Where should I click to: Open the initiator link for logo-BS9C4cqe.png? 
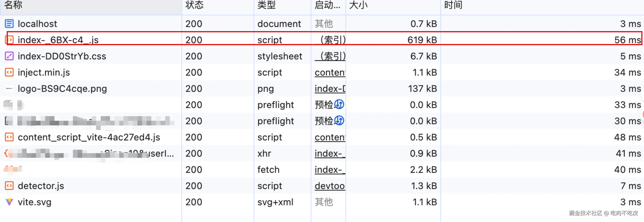[330, 89]
